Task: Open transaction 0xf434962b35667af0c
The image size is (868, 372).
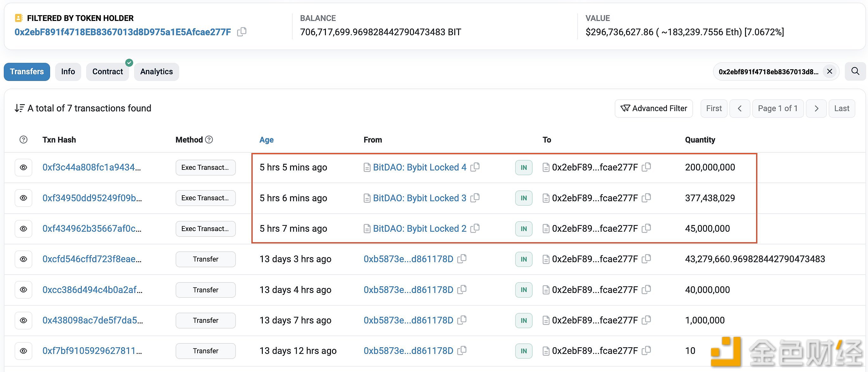Action: point(92,229)
